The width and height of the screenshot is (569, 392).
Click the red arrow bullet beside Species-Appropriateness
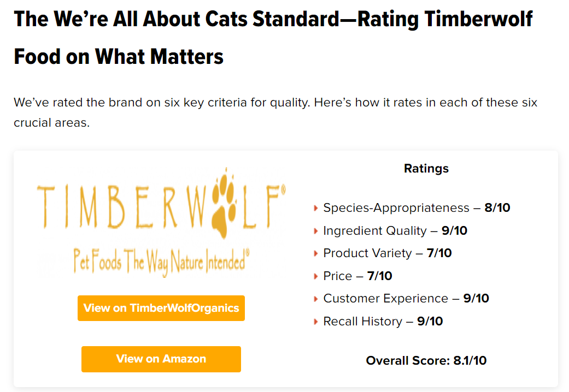[x=316, y=208]
